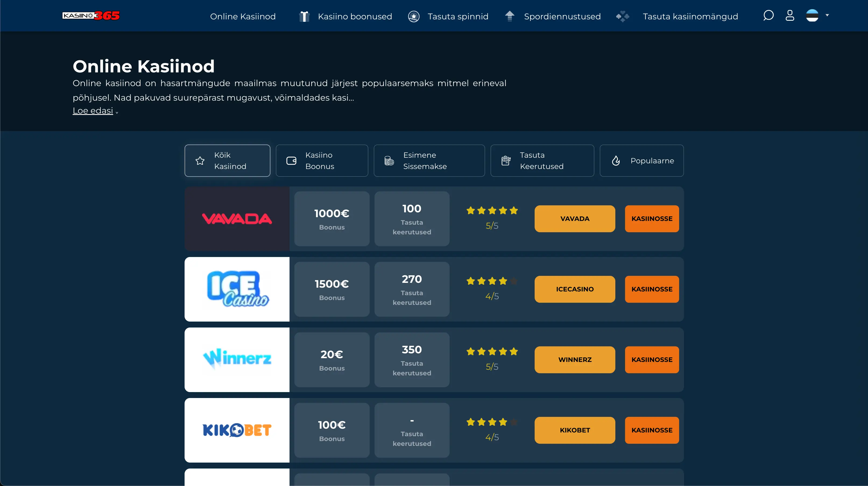Click the star icon in Kõik Kasiinod
Screen dimensions: 868x486
coord(200,161)
